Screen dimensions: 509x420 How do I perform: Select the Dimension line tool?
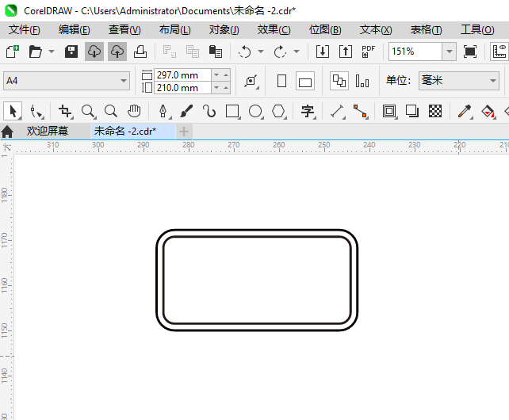337,111
